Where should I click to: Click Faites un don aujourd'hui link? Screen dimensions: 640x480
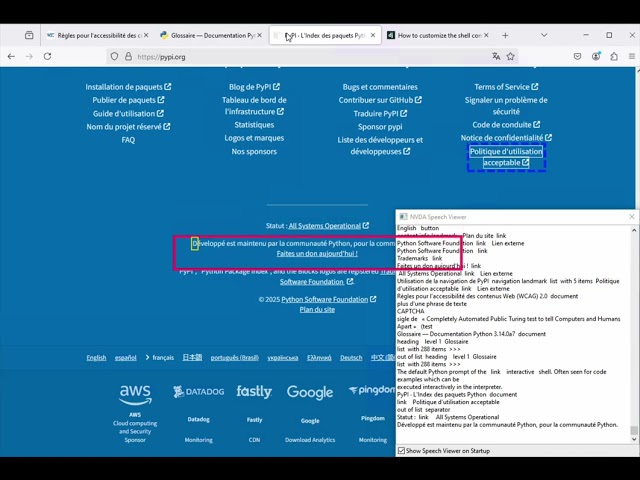click(317, 253)
